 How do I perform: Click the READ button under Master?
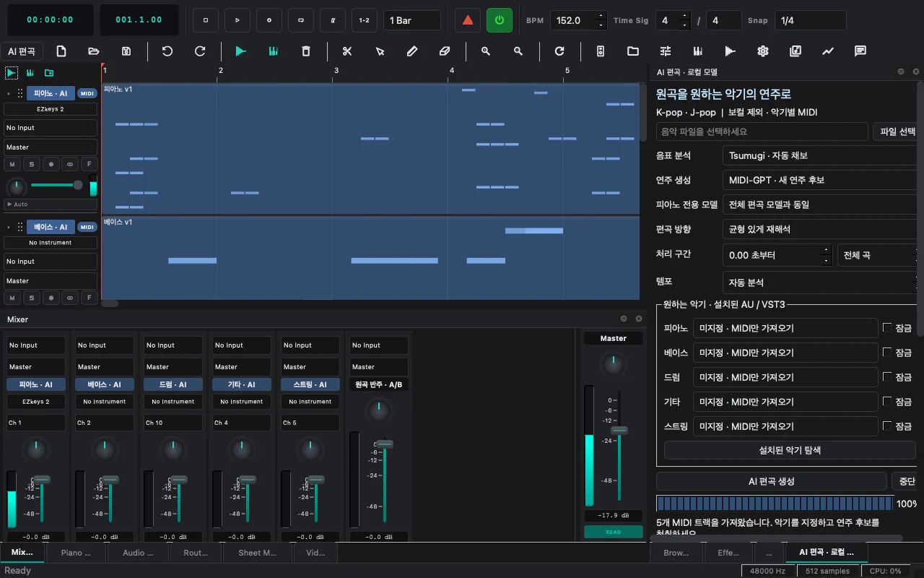click(613, 532)
